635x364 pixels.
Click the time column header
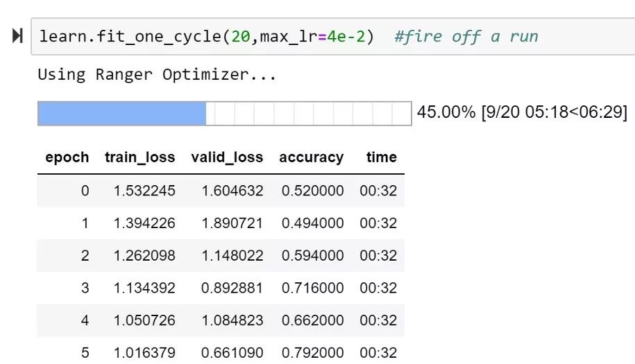click(381, 157)
